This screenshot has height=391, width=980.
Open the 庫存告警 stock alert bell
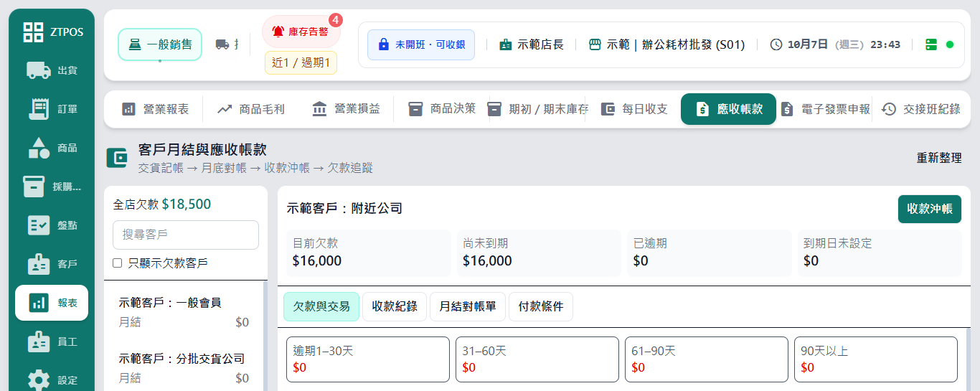301,32
